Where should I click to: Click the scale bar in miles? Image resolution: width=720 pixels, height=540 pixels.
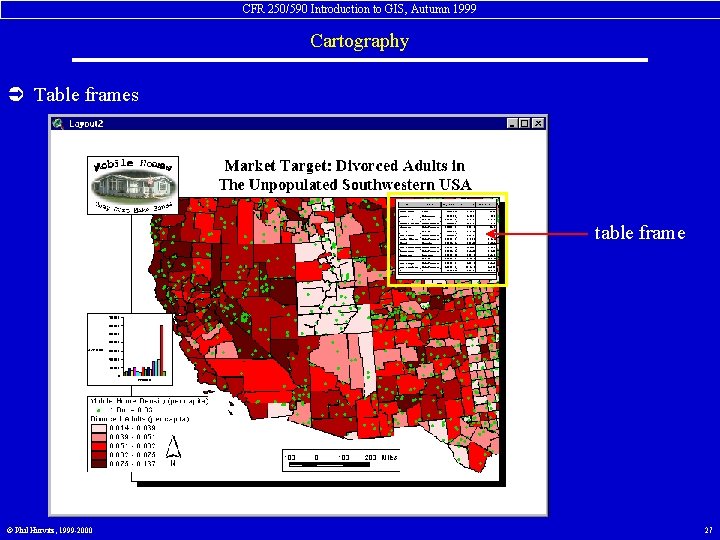click(x=341, y=461)
